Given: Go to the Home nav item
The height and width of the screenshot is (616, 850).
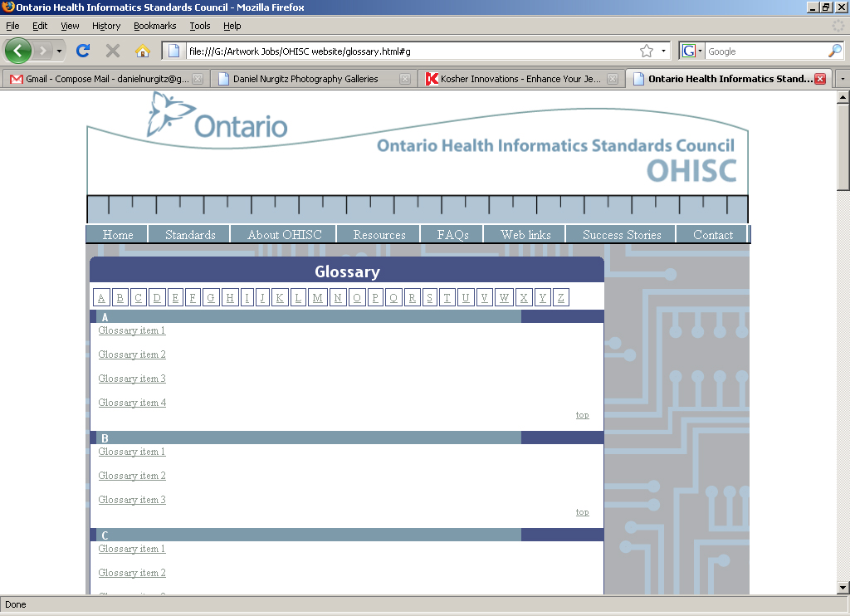Looking at the screenshot, I should click(x=118, y=235).
